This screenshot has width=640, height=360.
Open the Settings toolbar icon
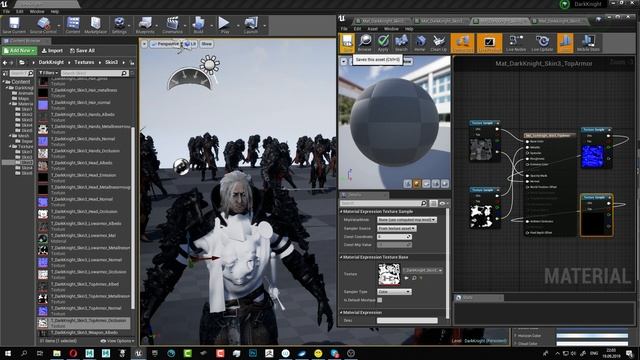119,25
